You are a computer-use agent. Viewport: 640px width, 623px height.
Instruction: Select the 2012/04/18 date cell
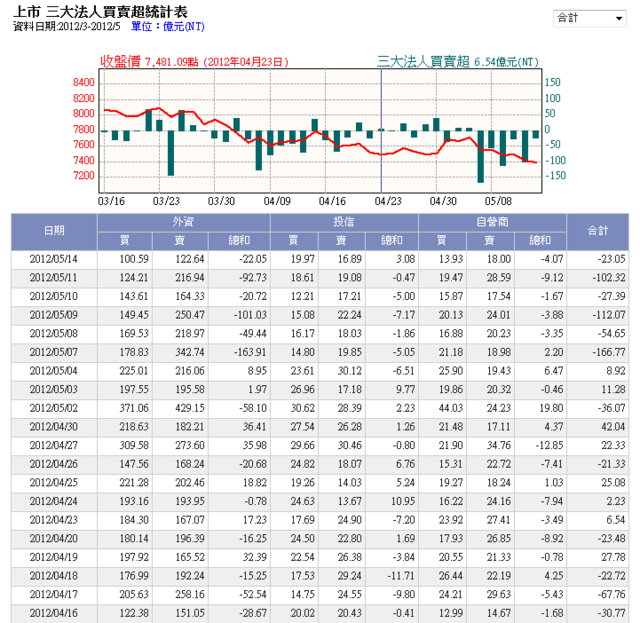tap(53, 576)
